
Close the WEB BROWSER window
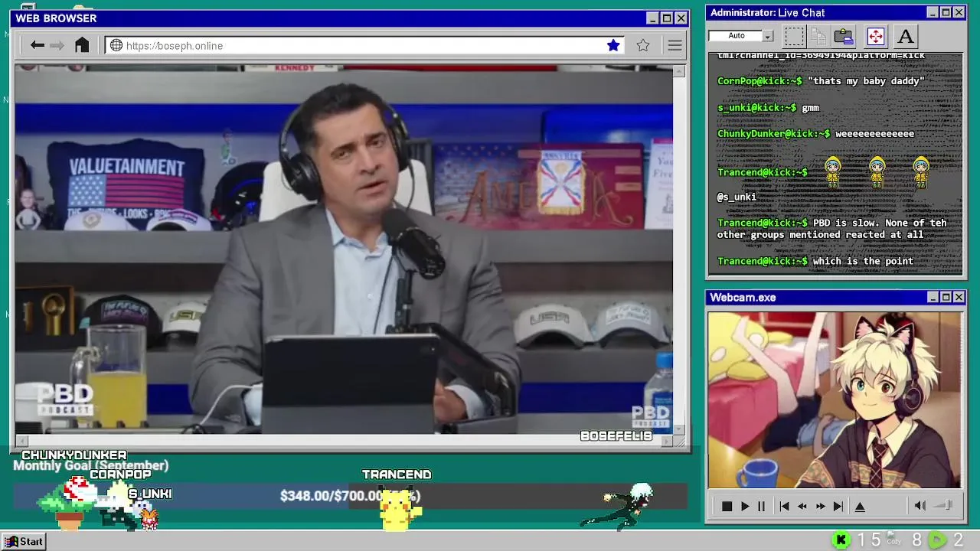pos(681,18)
